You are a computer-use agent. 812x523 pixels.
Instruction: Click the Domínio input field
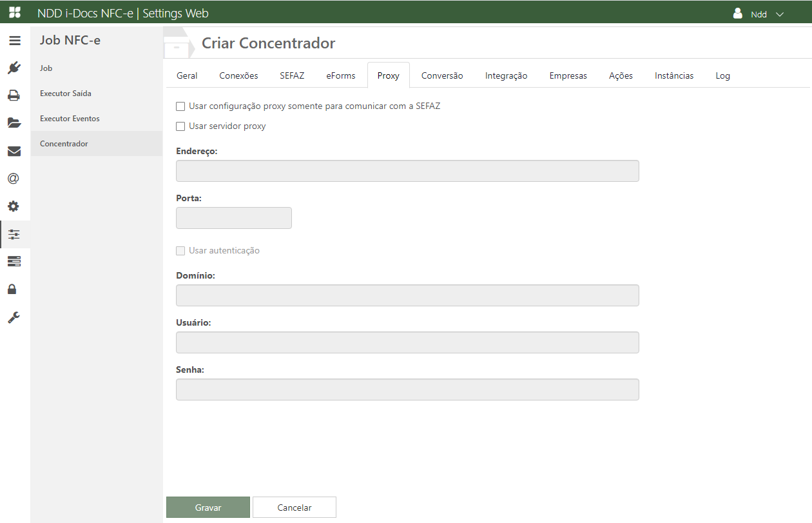(407, 295)
